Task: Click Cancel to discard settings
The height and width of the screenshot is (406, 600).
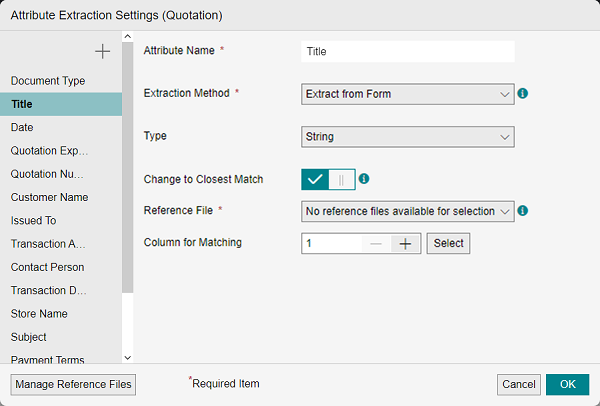Action: 519,384
